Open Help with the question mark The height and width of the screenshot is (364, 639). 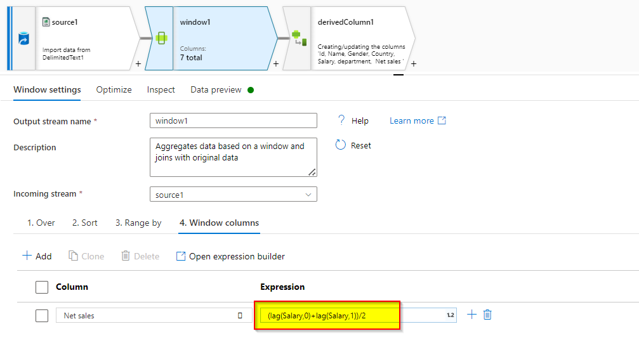[341, 120]
